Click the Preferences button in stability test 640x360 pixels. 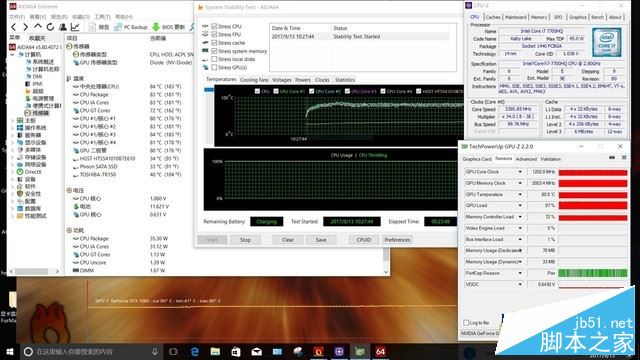coord(397,240)
